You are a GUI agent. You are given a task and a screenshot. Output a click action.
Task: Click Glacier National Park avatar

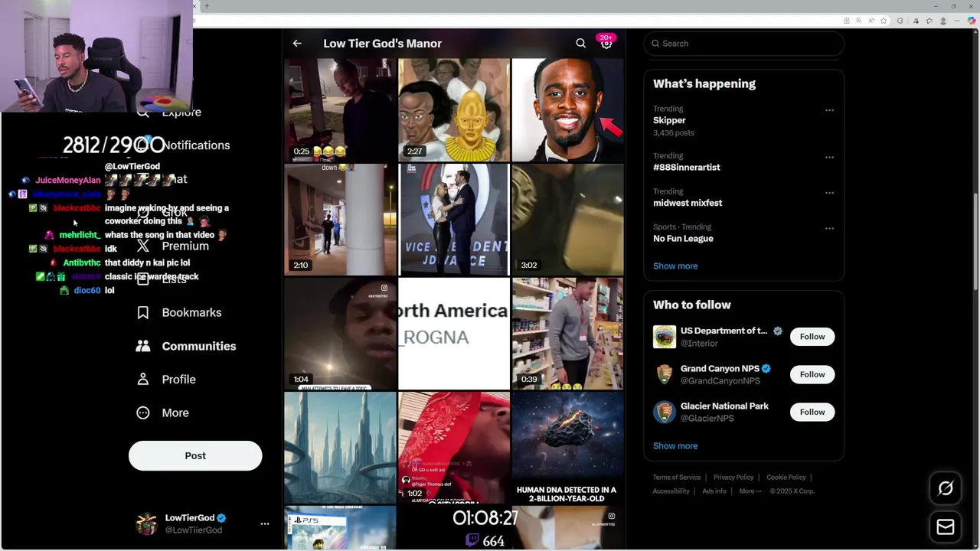[x=665, y=412]
